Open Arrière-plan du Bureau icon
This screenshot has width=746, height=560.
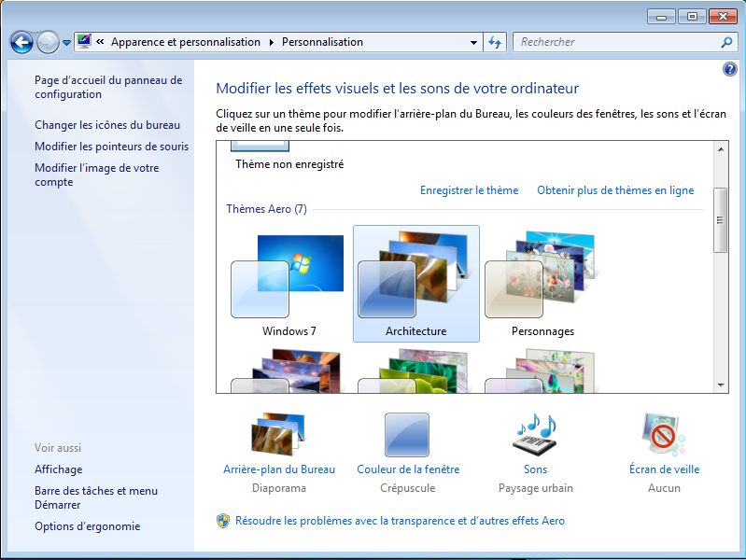click(278, 434)
